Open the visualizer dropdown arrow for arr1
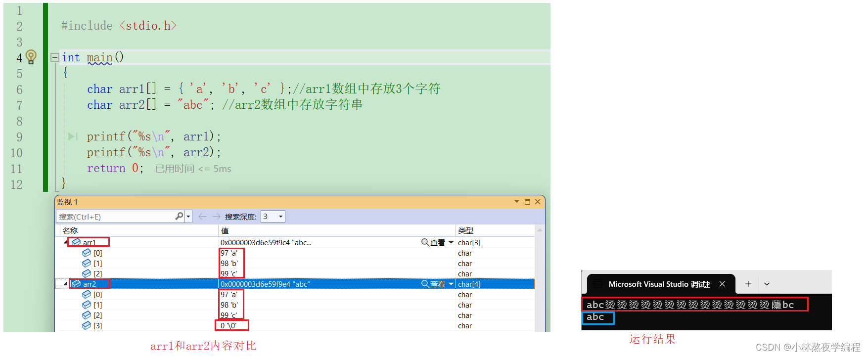 click(451, 242)
